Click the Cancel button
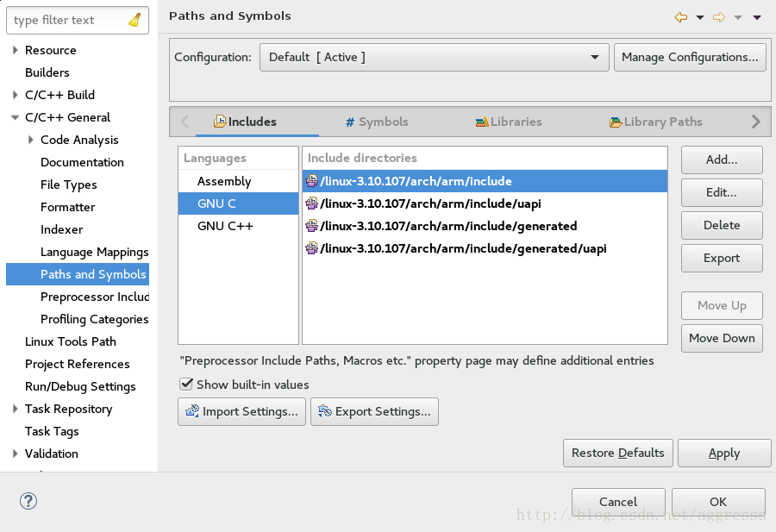The image size is (776, 532). pos(618,502)
